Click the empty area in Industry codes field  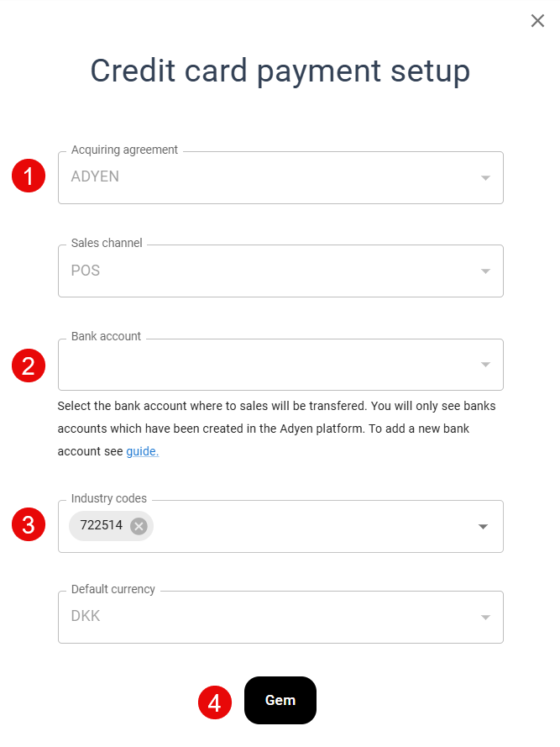click(x=311, y=527)
